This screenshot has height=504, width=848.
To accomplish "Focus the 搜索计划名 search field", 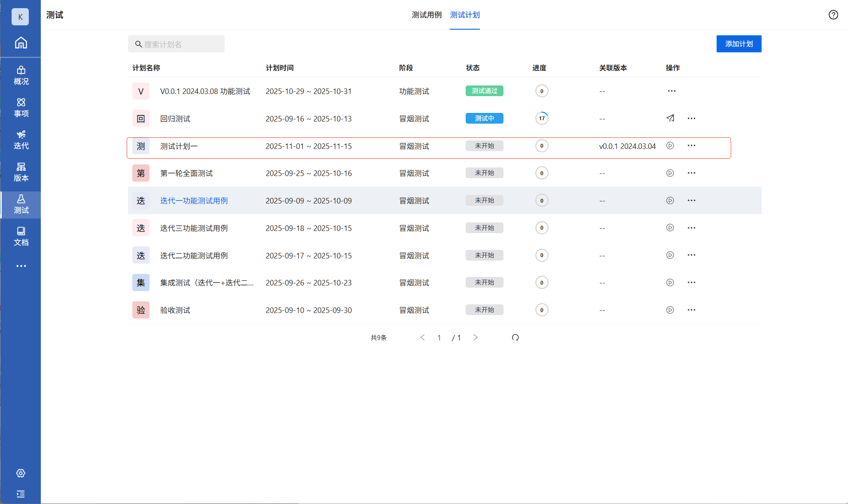I will pyautogui.click(x=176, y=44).
